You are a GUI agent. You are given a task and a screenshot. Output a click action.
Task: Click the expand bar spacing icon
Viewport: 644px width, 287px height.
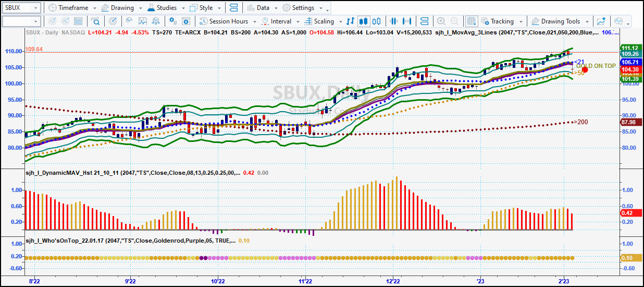coord(407,21)
